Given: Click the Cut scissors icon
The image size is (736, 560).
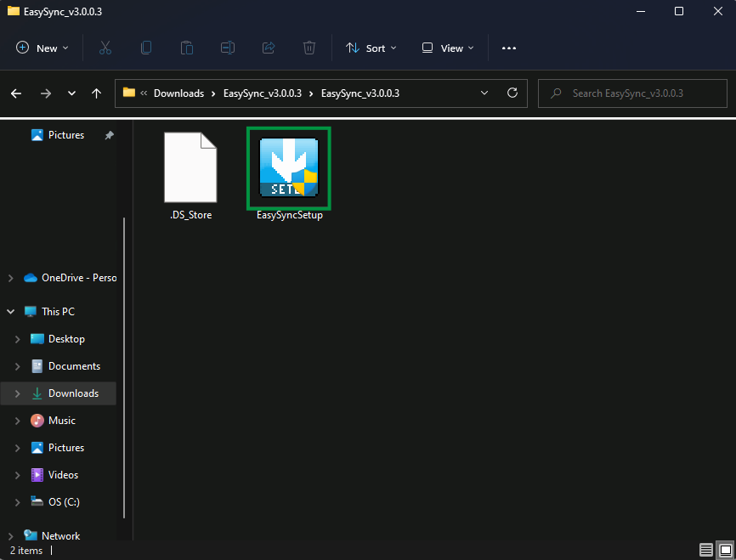Looking at the screenshot, I should point(105,48).
